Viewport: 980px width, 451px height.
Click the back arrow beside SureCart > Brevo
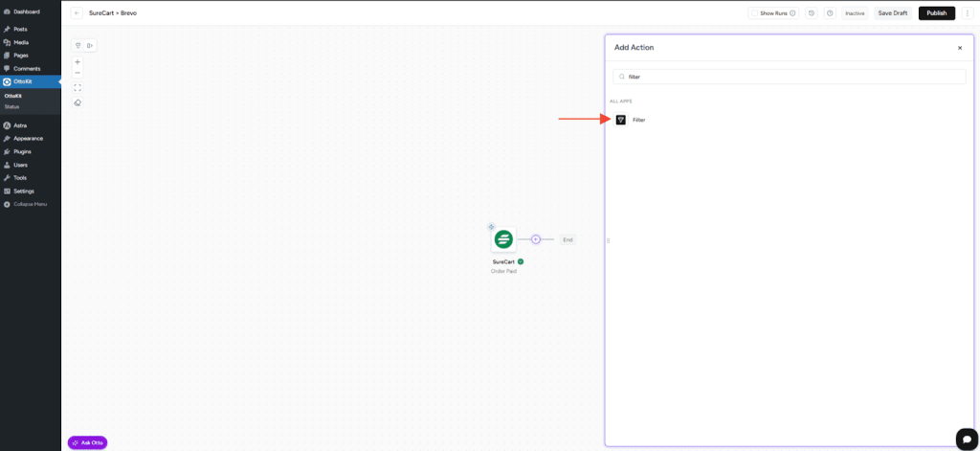coord(77,13)
